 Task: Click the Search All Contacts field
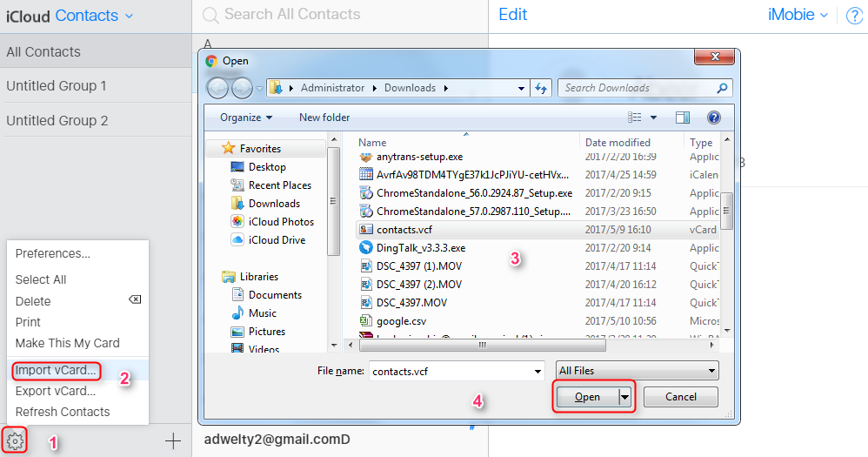tap(292, 15)
